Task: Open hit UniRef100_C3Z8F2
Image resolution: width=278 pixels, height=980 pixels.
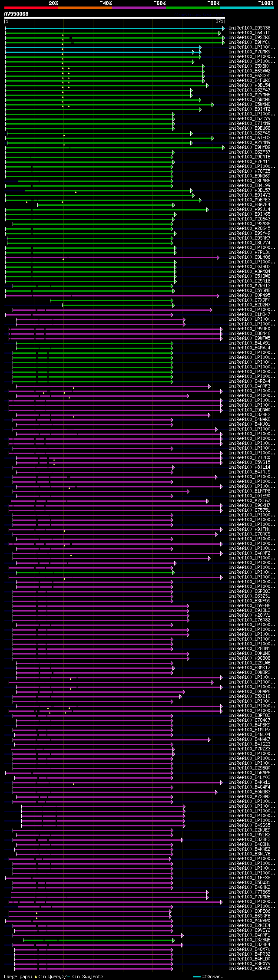Action: (249, 414)
